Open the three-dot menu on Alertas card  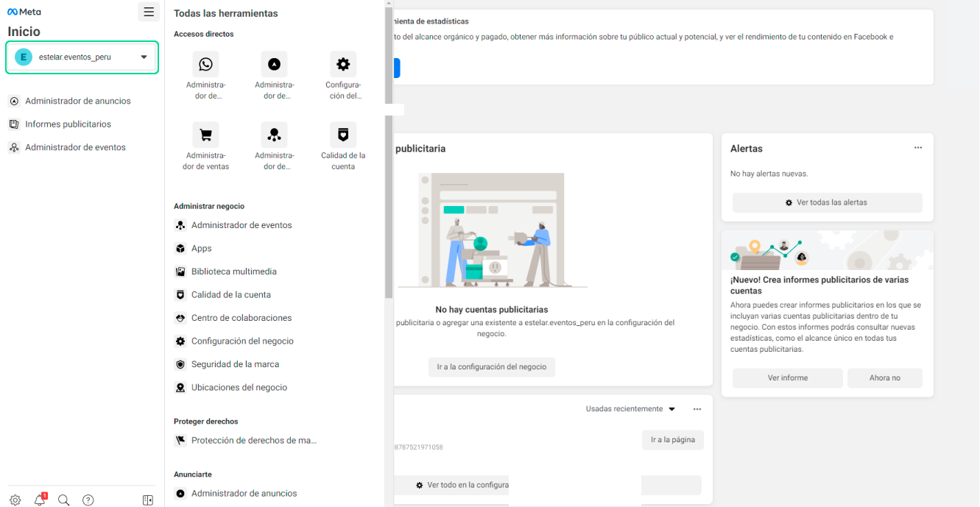[x=918, y=148]
